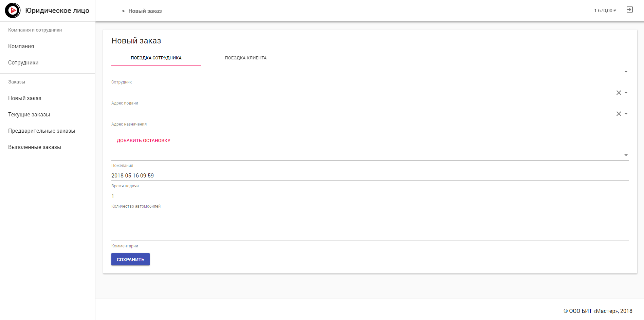
Task: Expand the wishes (Пожелания) dropdown
Action: coord(626,155)
